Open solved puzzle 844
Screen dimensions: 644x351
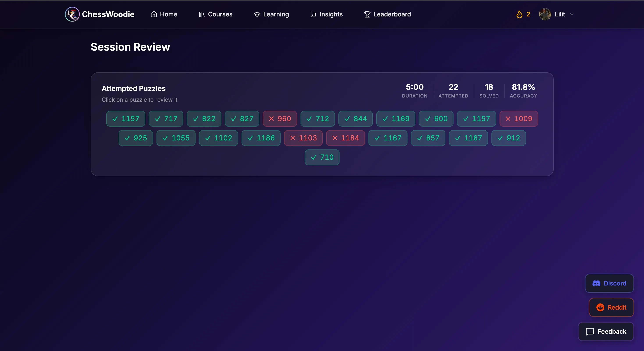point(356,119)
